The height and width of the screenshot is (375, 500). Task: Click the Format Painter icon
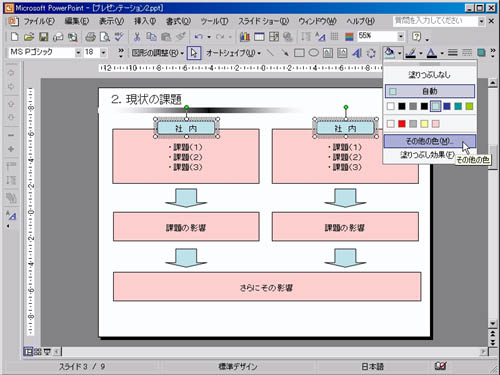pos(180,37)
